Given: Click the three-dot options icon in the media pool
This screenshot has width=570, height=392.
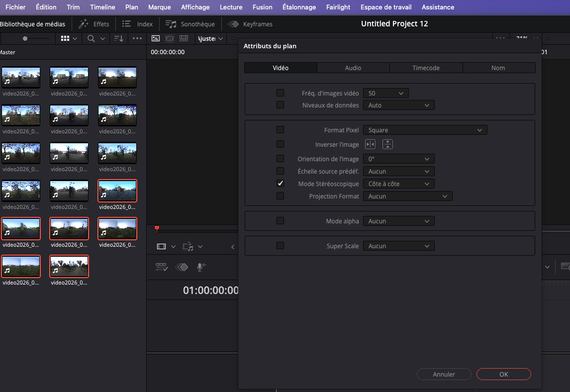Looking at the screenshot, I should (137, 38).
